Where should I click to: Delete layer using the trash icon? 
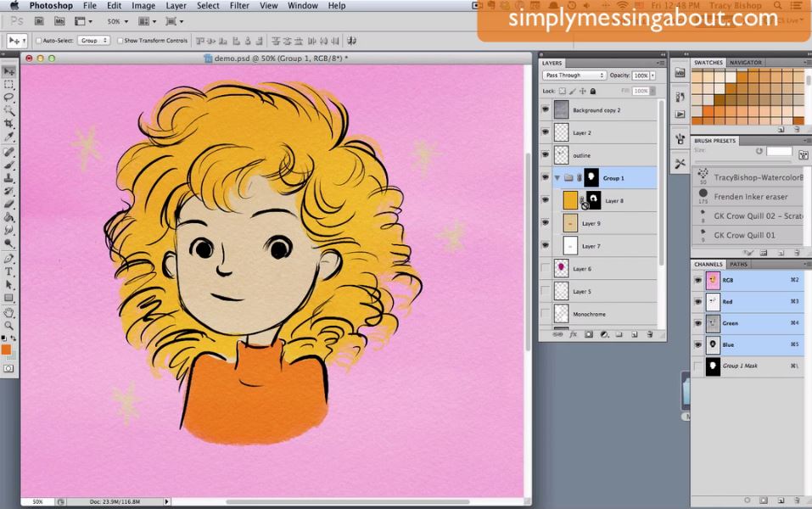tap(650, 334)
